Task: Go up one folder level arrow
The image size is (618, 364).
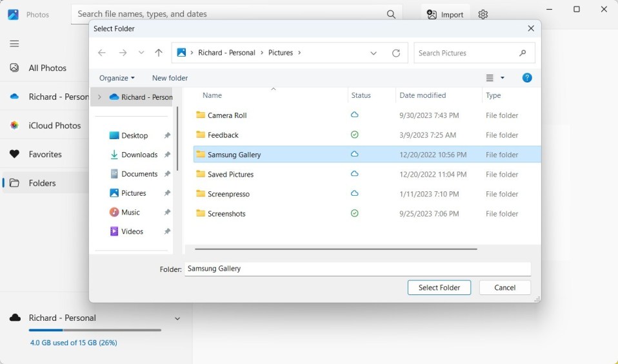Action: 159,53
